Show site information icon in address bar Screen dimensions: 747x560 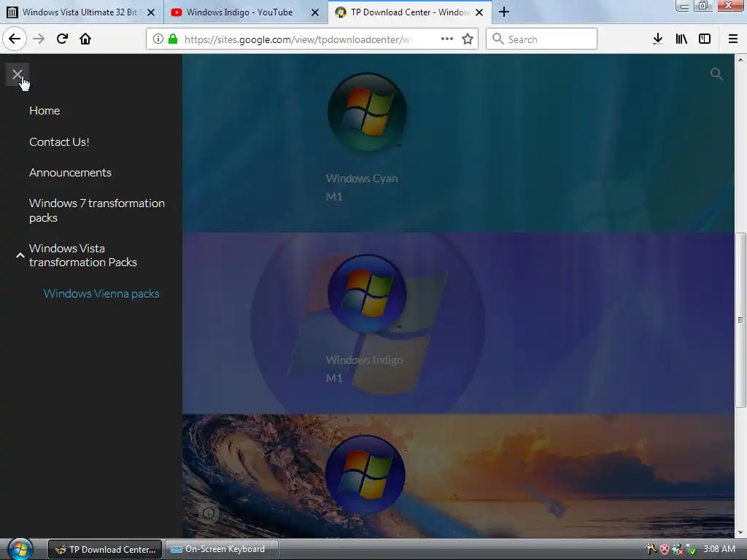tap(158, 39)
